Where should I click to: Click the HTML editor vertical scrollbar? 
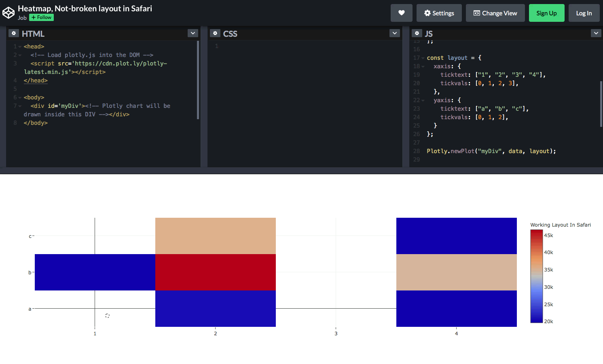click(198, 80)
